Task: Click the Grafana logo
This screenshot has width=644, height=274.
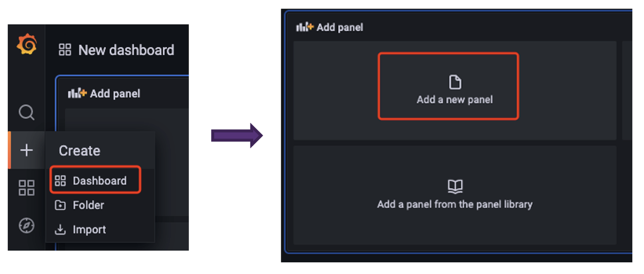Action: click(x=27, y=46)
